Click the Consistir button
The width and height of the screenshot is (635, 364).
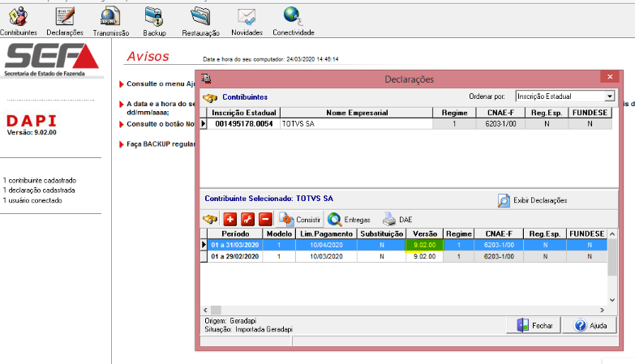click(300, 220)
